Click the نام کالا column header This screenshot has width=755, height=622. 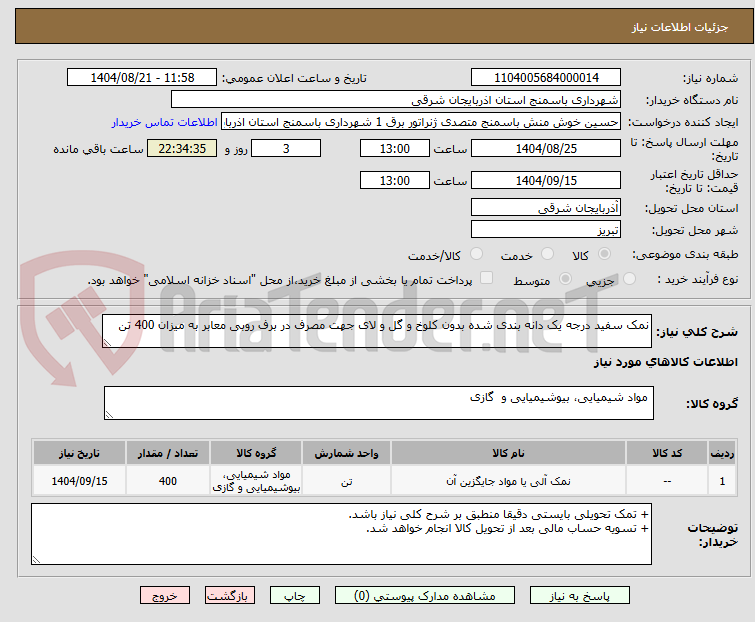click(x=508, y=453)
